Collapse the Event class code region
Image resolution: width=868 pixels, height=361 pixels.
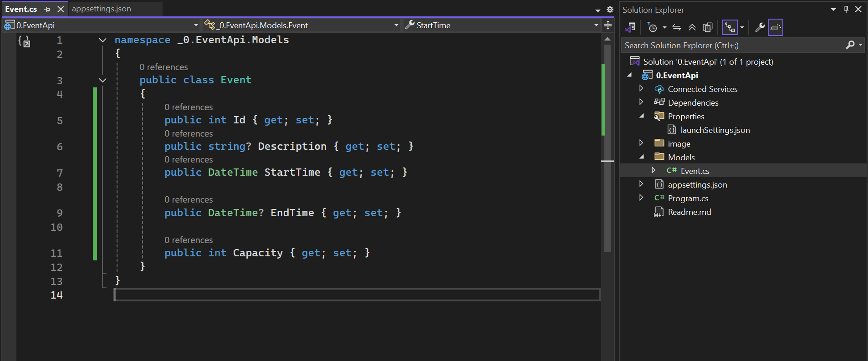(x=103, y=80)
